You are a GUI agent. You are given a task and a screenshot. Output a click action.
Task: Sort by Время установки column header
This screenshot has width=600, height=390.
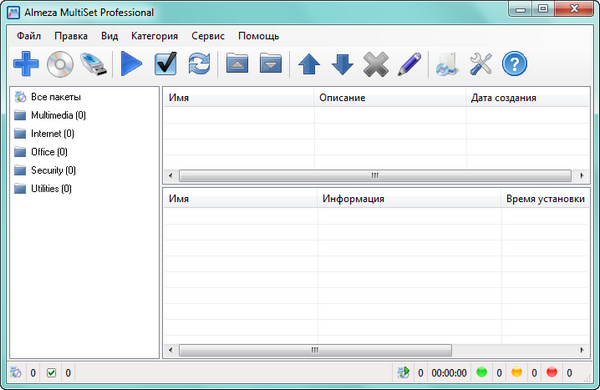(x=545, y=199)
